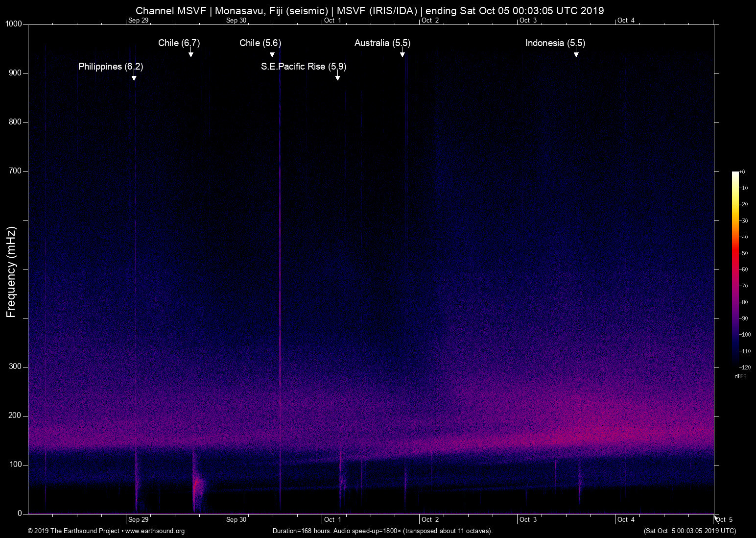Click the footer timestamp (Sat Oct 5 00:03:05 2019 UTC)
This screenshot has width=756, height=538.
point(690,531)
